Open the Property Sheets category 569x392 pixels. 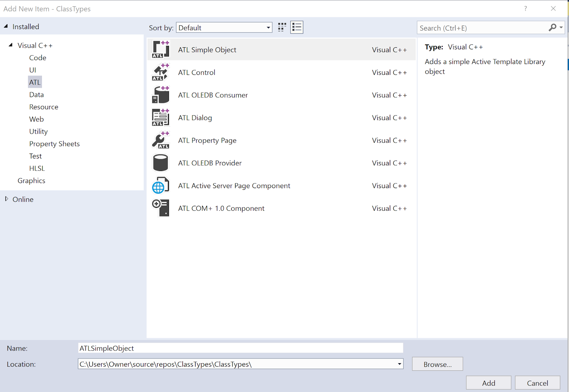tap(54, 144)
